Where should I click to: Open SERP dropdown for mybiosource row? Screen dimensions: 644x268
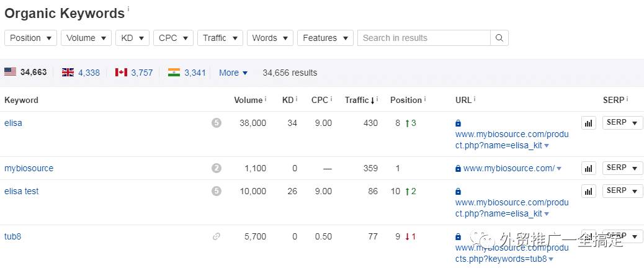coord(622,167)
